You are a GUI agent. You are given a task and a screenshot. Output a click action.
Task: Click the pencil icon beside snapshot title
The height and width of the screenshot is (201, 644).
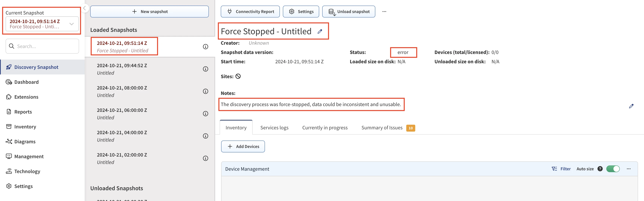[x=320, y=31]
